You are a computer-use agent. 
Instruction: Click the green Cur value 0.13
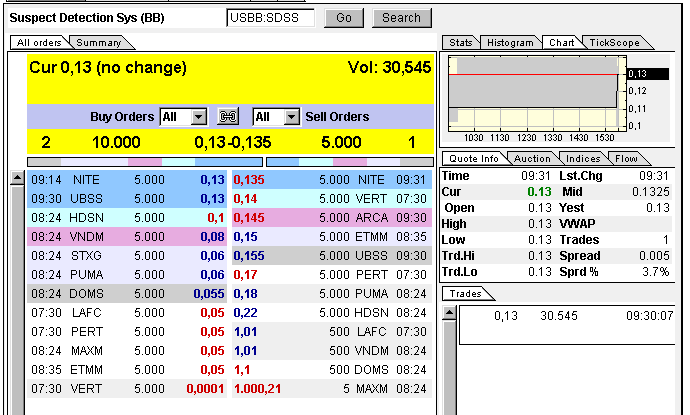tap(540, 192)
